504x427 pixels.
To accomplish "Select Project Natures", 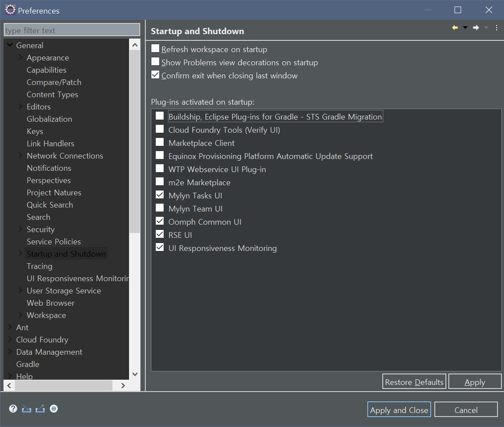I will (54, 192).
